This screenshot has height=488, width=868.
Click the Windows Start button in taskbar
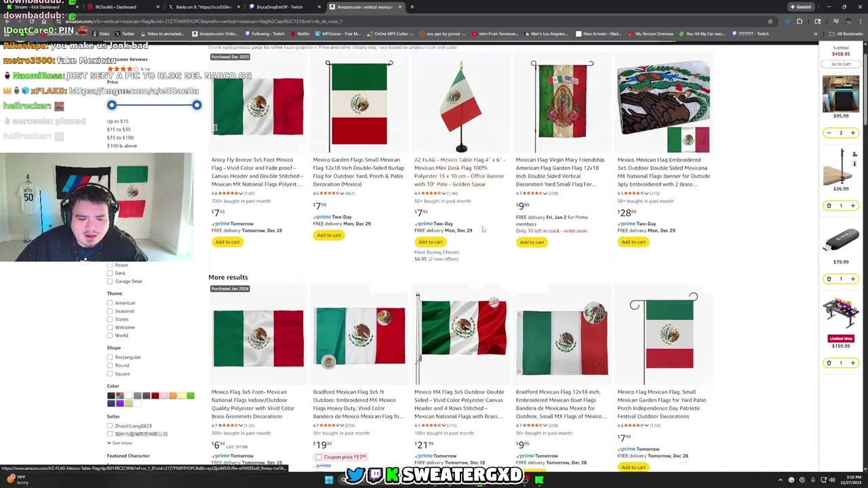(x=329, y=480)
